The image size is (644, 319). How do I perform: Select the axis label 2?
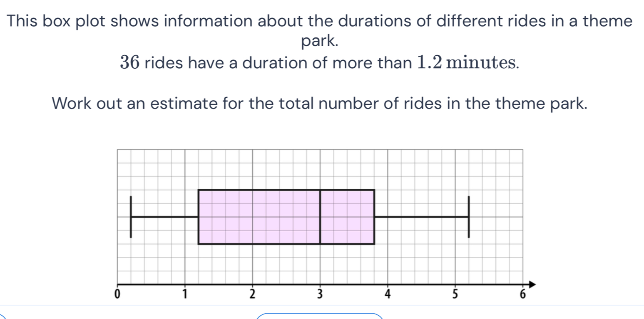pos(252,294)
